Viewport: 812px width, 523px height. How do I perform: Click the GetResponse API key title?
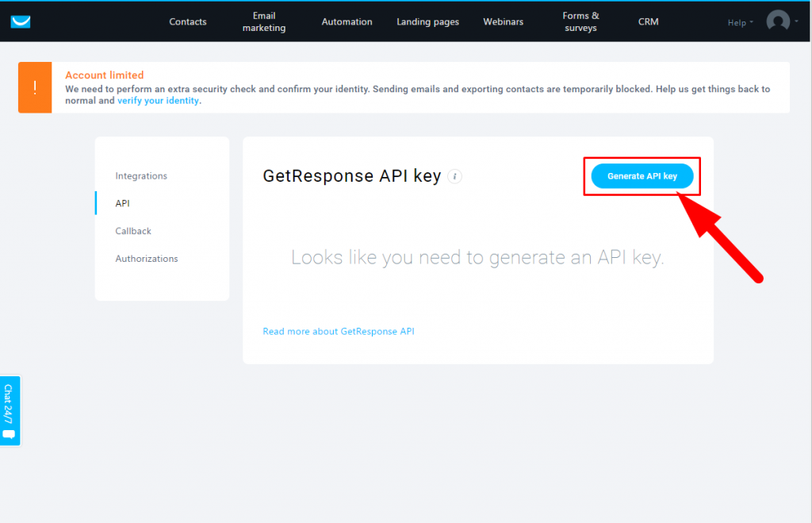pyautogui.click(x=352, y=176)
